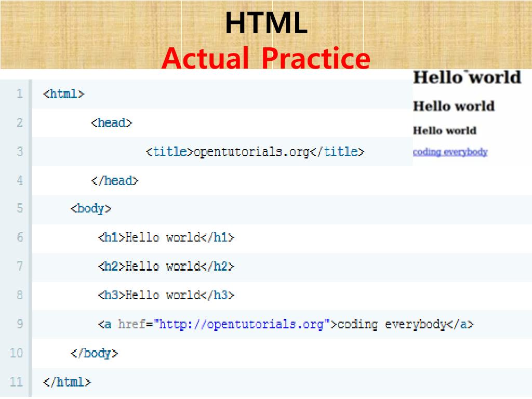Click the closing </html> tag on line 11
This screenshot has width=532, height=399.
pos(67,382)
